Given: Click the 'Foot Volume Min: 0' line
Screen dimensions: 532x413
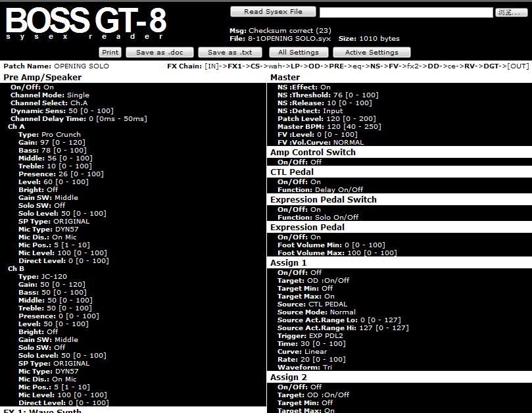Looking at the screenshot, I should point(331,245).
